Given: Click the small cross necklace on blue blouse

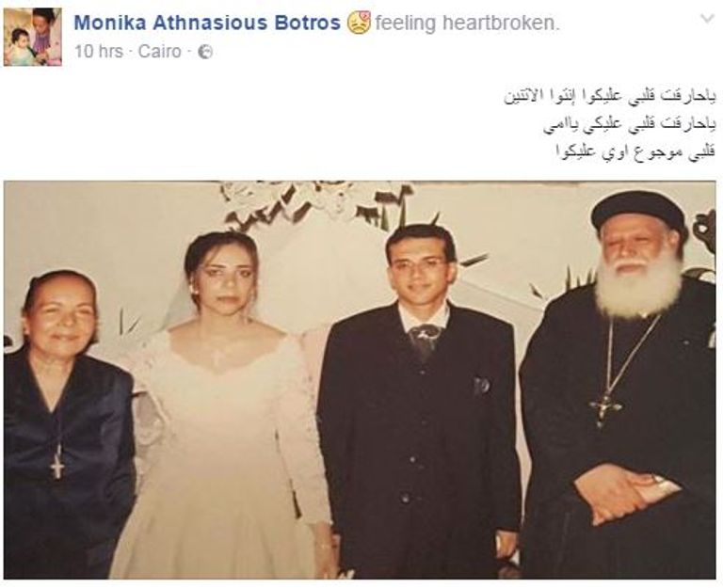Looking at the screenshot, I should pyautogui.click(x=57, y=462).
